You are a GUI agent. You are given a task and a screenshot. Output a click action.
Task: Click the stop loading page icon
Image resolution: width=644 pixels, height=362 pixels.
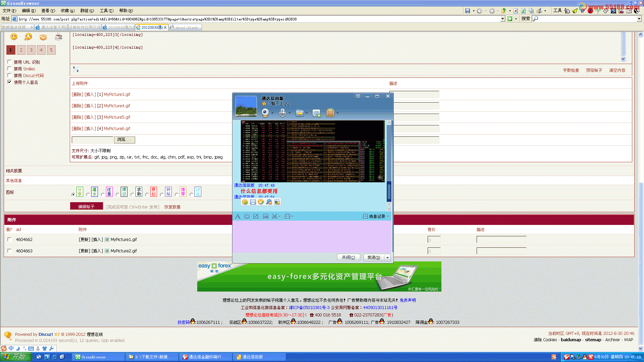pyautogui.click(x=516, y=11)
